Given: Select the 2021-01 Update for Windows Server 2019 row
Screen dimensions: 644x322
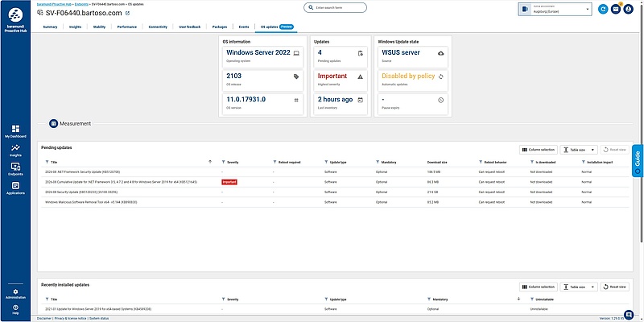Looking at the screenshot, I should click(335, 309).
